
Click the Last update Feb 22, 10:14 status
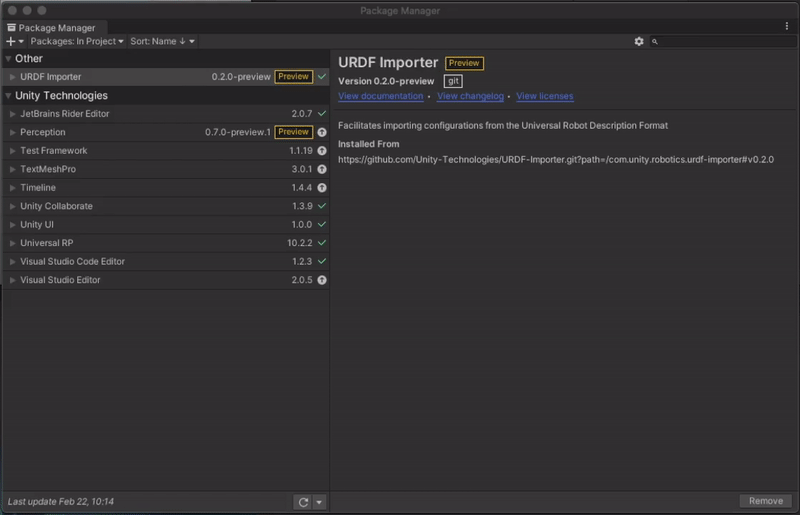pyautogui.click(x=61, y=502)
